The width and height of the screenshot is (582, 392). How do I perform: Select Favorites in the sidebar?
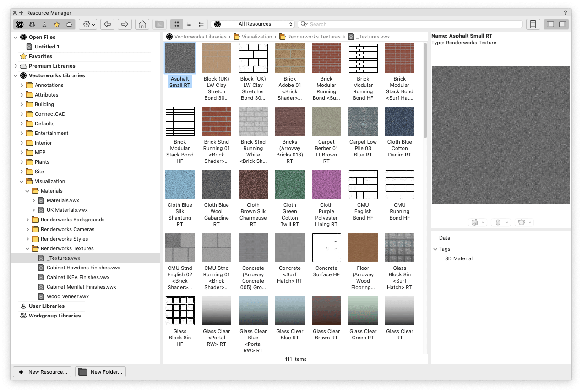coord(40,56)
